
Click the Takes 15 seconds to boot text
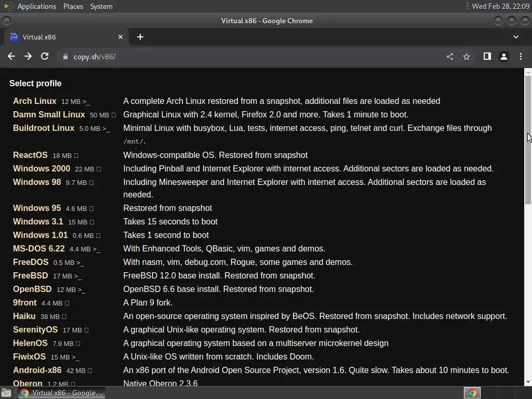click(x=170, y=221)
